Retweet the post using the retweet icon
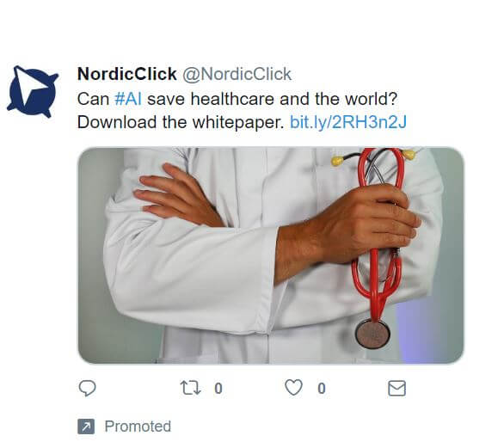The height and width of the screenshot is (448, 504). point(190,388)
